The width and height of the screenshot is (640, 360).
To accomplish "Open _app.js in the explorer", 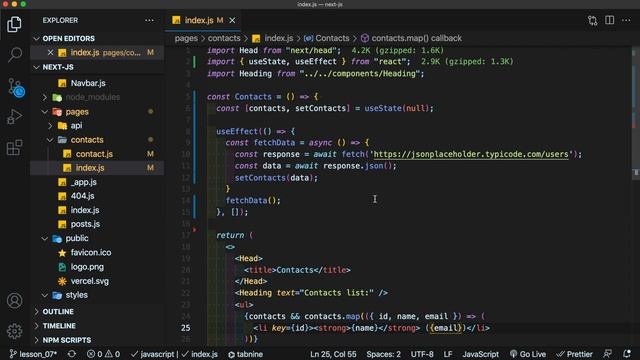I will tap(84, 182).
